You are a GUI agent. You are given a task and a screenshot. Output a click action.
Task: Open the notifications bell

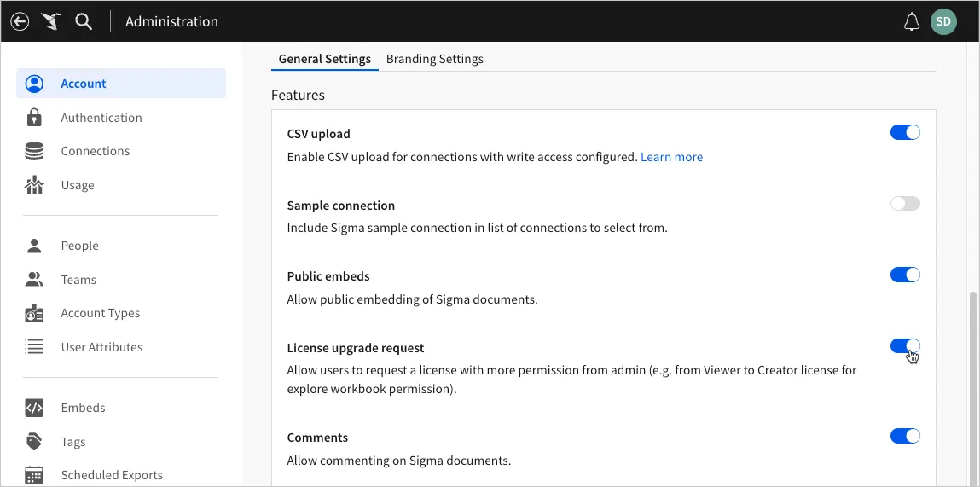click(912, 22)
